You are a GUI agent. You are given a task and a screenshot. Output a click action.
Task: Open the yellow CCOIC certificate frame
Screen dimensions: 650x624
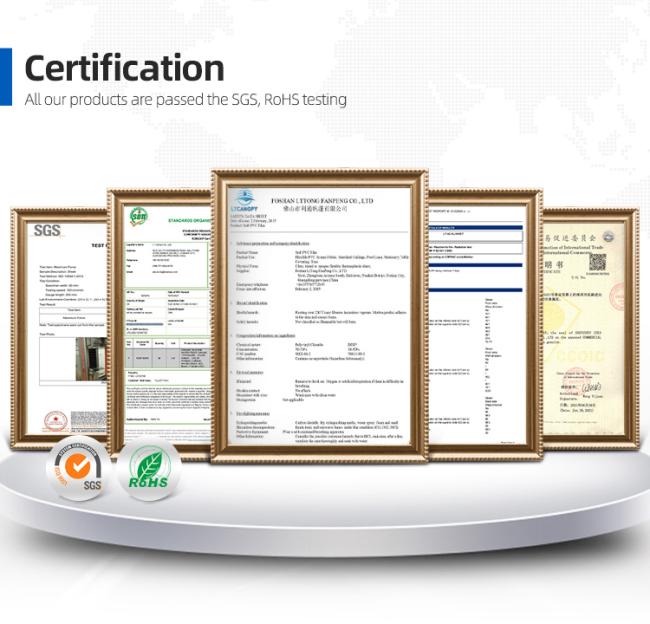[590, 329]
